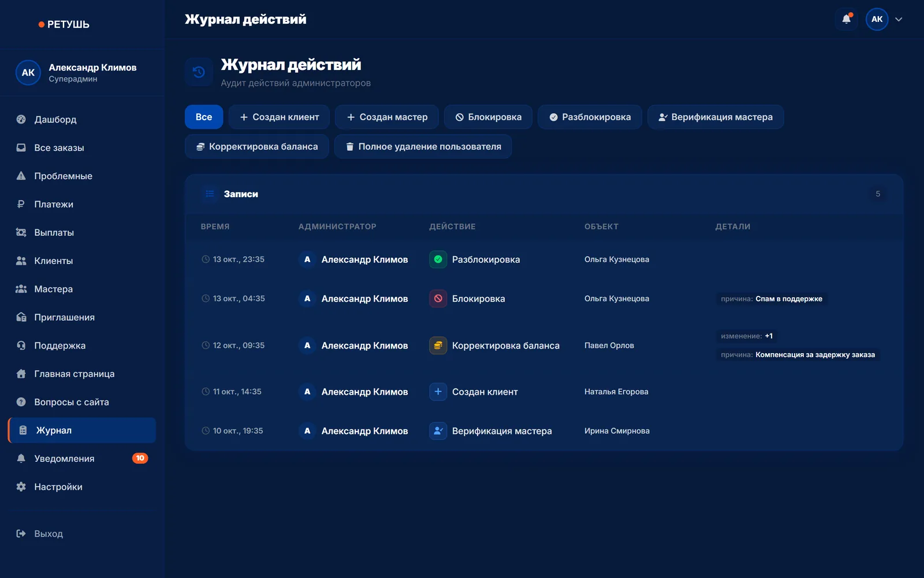Click the orange 10 notifications badge
924x578 pixels.
pyautogui.click(x=140, y=458)
